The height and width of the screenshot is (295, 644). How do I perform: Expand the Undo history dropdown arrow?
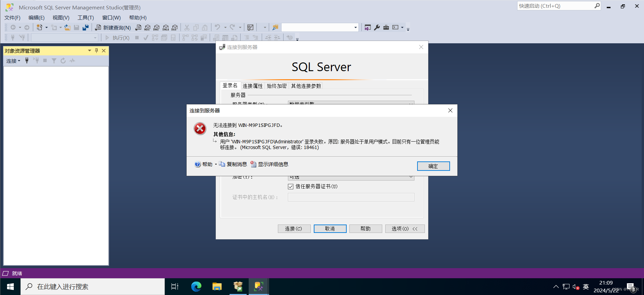click(x=225, y=28)
